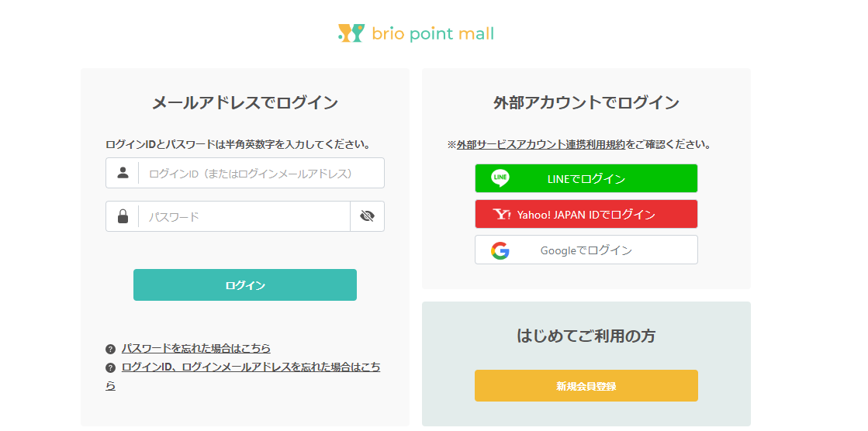The width and height of the screenshot is (868, 431).
Task: Click the Google G logo icon
Action: pyautogui.click(x=500, y=250)
